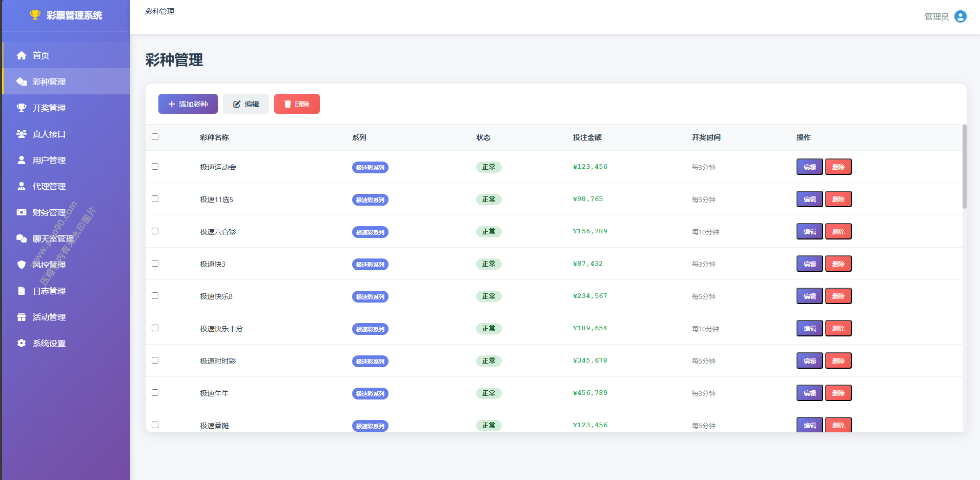The image size is (980, 480).
Task: Click 编辑 button in 极速快3 row
Action: coord(809,264)
